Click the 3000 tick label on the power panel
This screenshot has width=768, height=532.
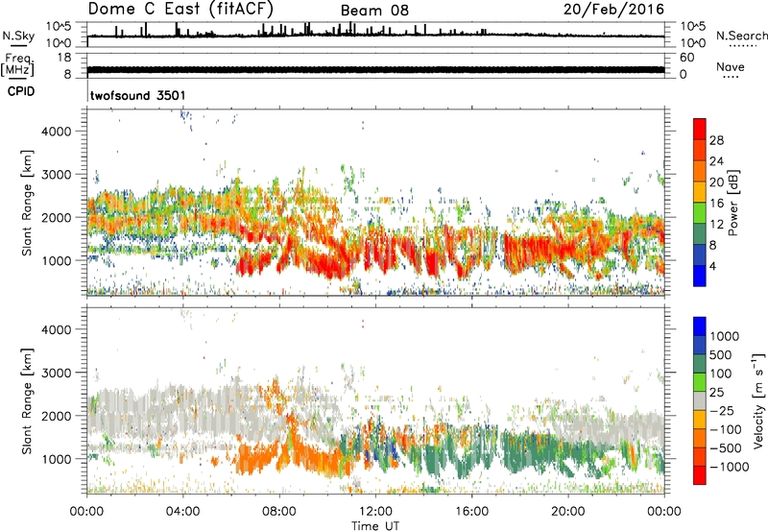[x=56, y=175]
